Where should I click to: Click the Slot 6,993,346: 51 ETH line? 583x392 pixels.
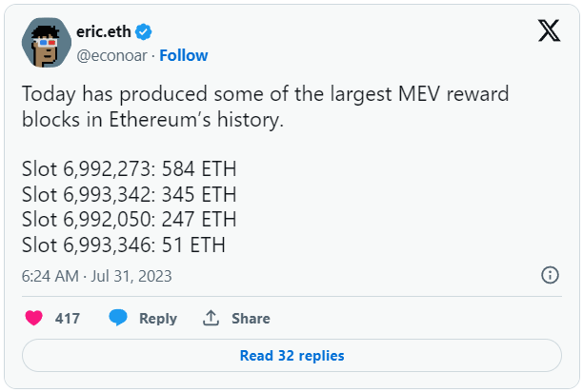(x=124, y=245)
